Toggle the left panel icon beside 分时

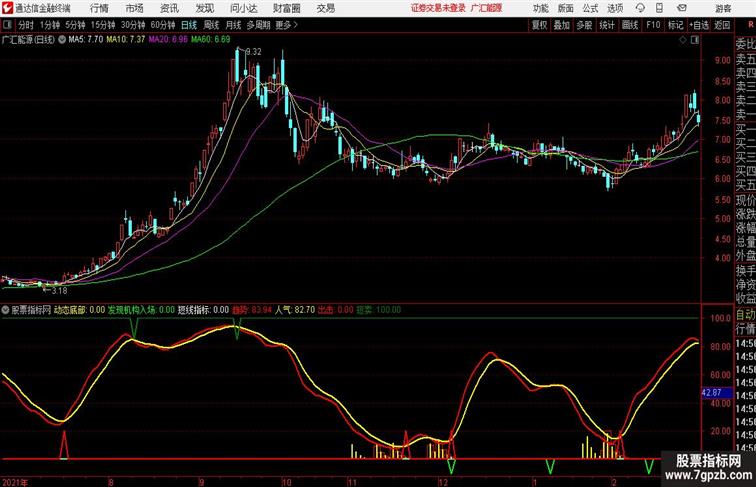pos(7,25)
